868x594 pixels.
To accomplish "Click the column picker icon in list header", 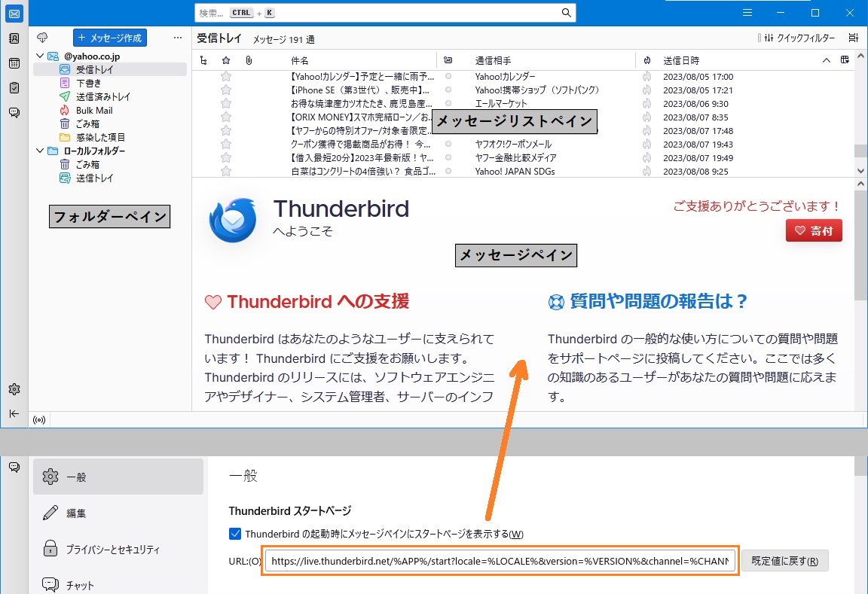I will [845, 60].
